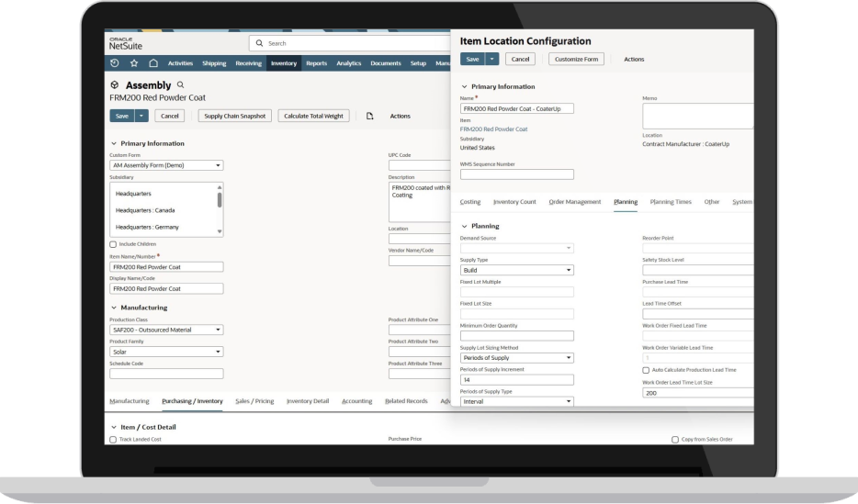The height and width of the screenshot is (504, 858).
Task: Switch to the Costing tab
Action: click(x=470, y=202)
